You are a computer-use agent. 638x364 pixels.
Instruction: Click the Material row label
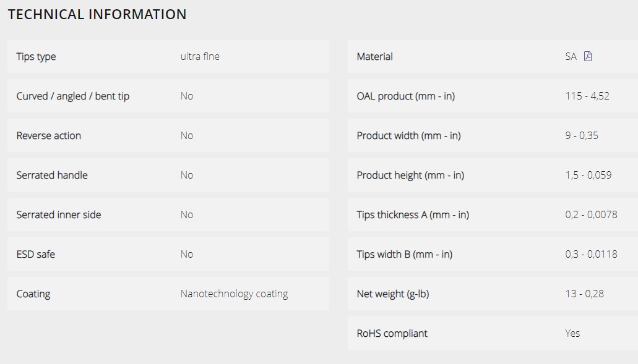click(375, 56)
